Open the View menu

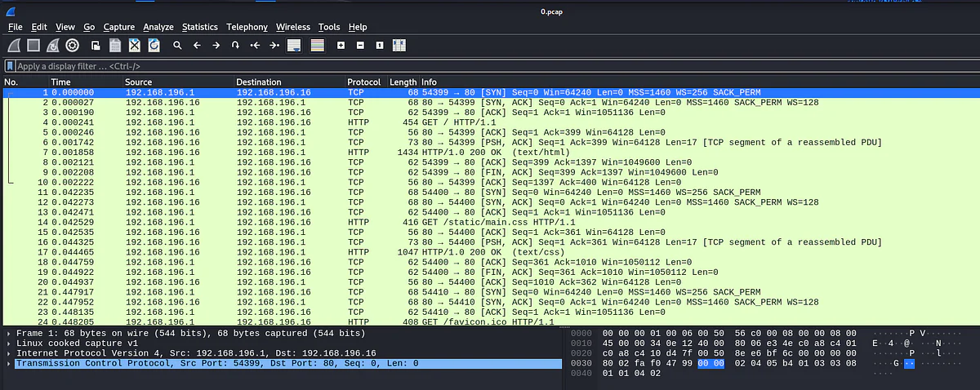(x=65, y=27)
